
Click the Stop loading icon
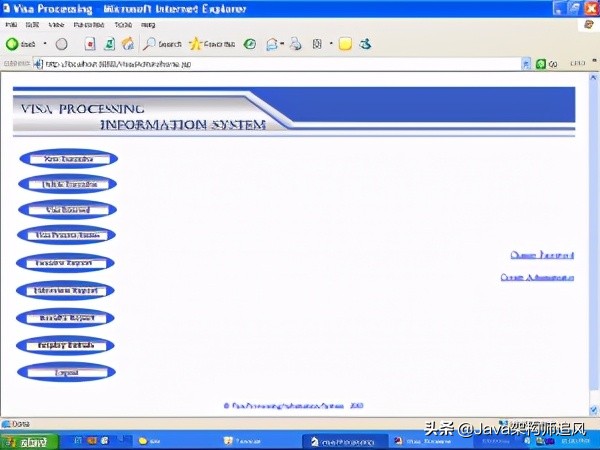pos(89,44)
